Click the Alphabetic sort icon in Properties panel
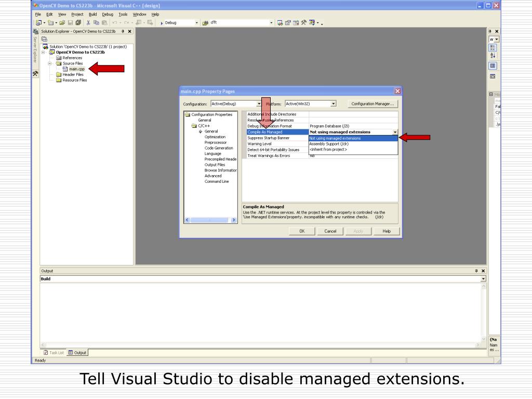The height and width of the screenshot is (399, 532). tap(493, 56)
